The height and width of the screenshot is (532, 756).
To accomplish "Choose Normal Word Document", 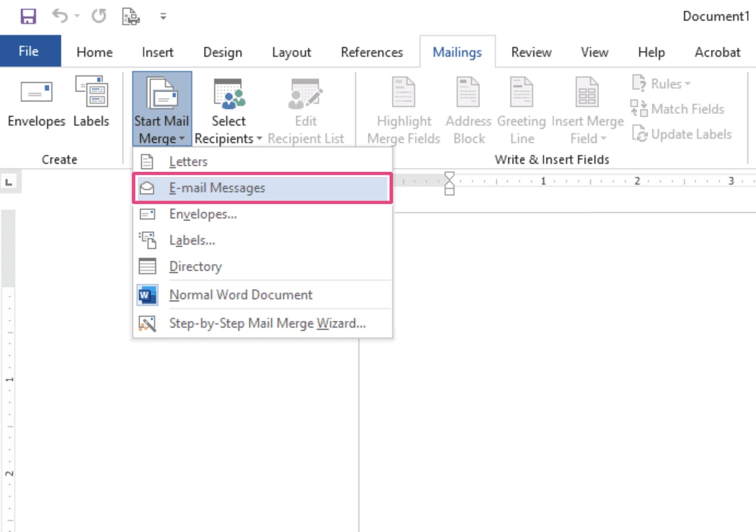I will tap(263, 295).
